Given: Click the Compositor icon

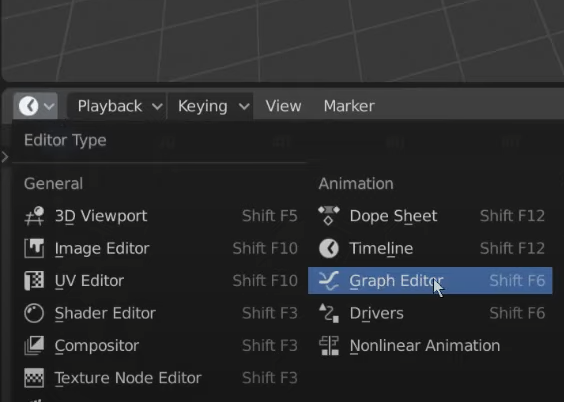Looking at the screenshot, I should click(34, 345).
